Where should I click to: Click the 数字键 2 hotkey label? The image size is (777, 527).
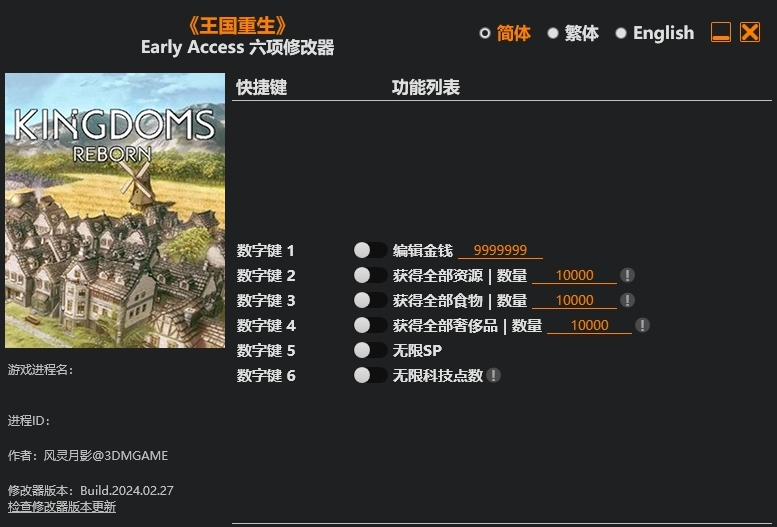point(266,276)
